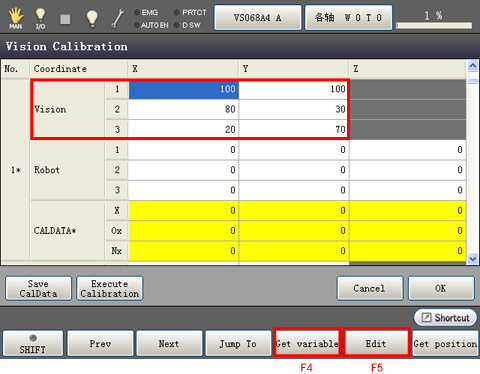Click the Nx row label
Screen dimensions: 480x374
[117, 251]
